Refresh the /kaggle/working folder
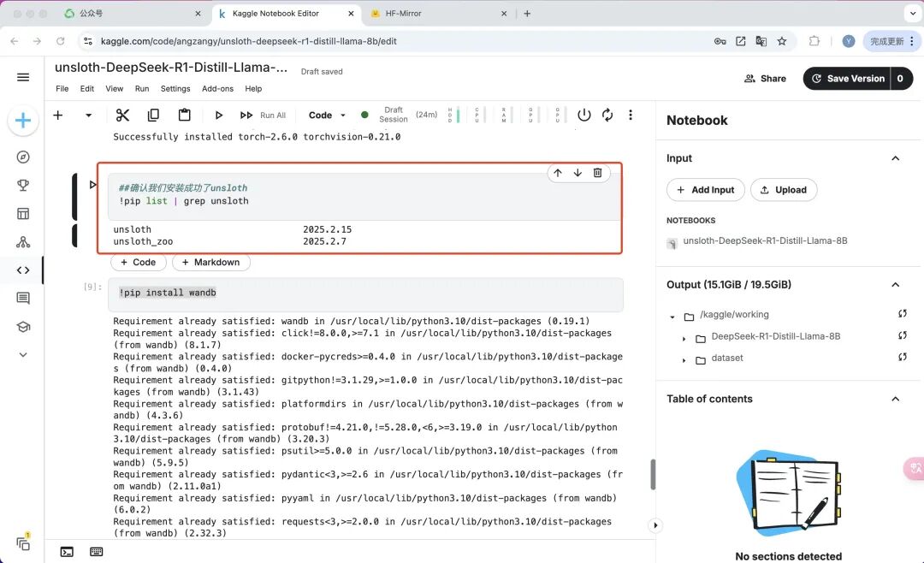The image size is (924, 563). (903, 314)
